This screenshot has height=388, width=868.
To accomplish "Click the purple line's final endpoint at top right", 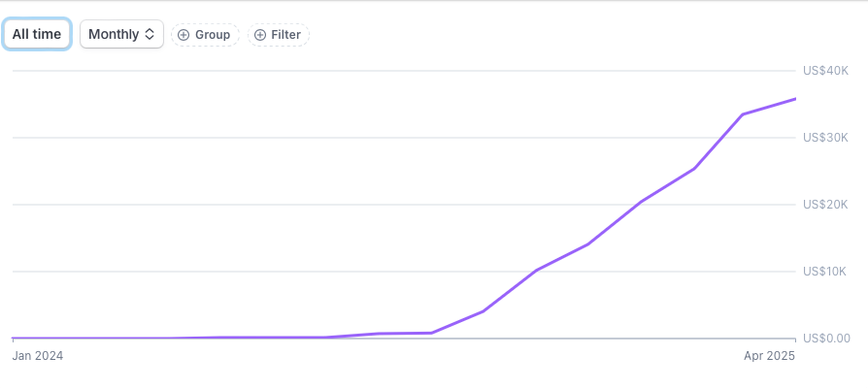I will [795, 99].
